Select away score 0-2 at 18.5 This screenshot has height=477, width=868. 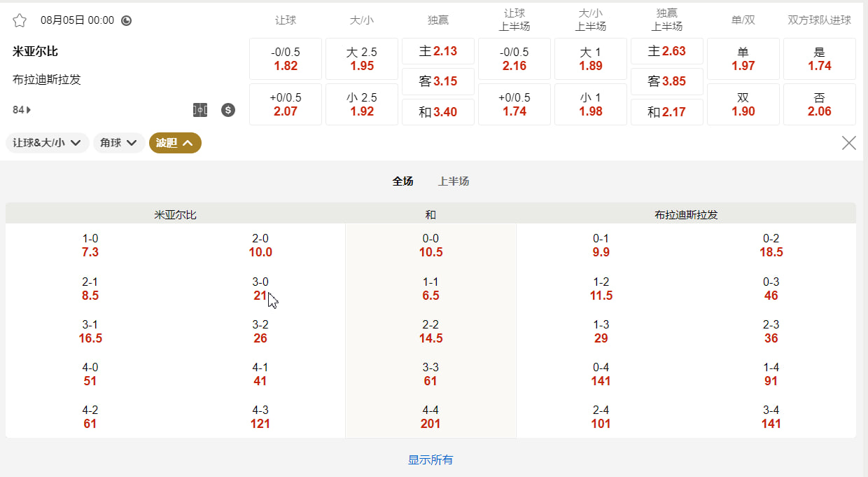pos(771,246)
